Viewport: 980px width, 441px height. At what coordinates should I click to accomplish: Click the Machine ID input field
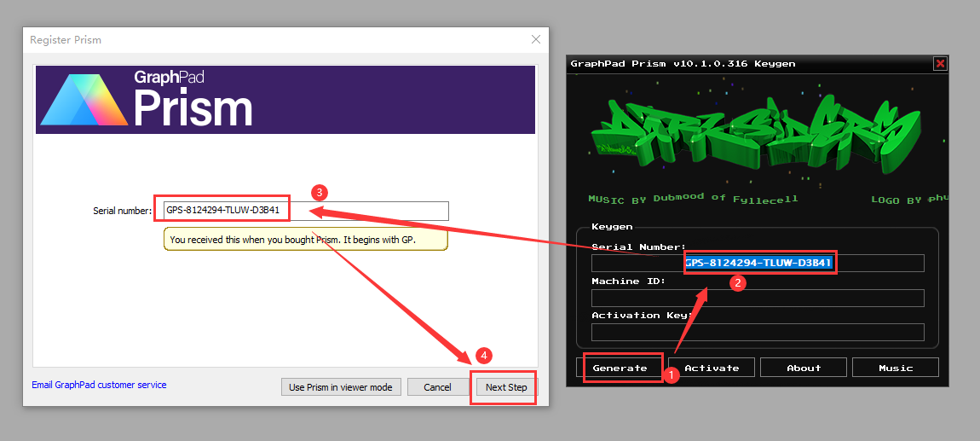click(758, 298)
